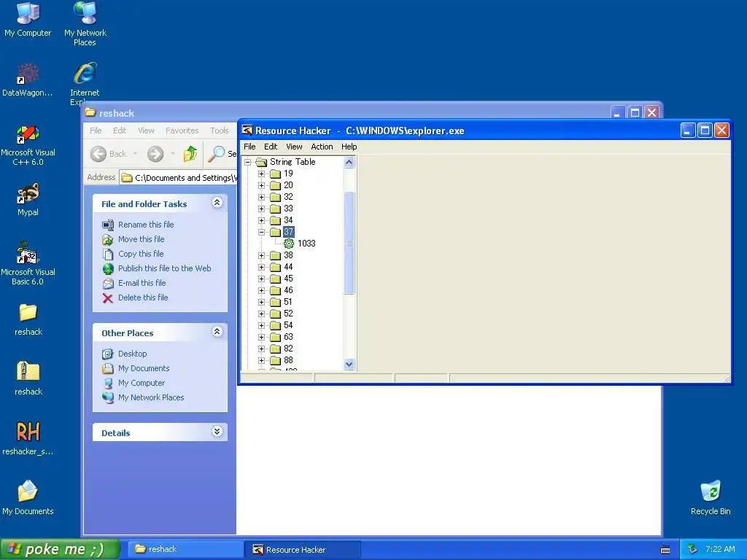This screenshot has width=747, height=560.
Task: Click the Up folder icon in reshack toolbar
Action: 190,153
